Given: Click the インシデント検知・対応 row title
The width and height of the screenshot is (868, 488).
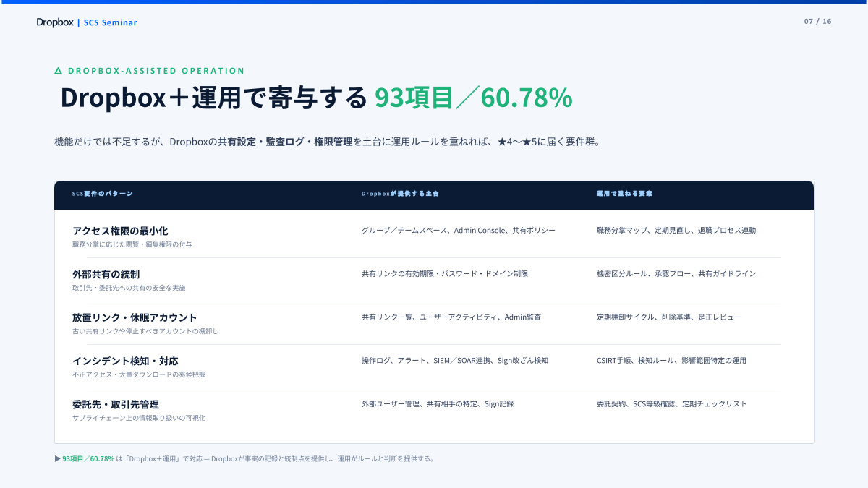Looking at the screenshot, I should coord(125,361).
